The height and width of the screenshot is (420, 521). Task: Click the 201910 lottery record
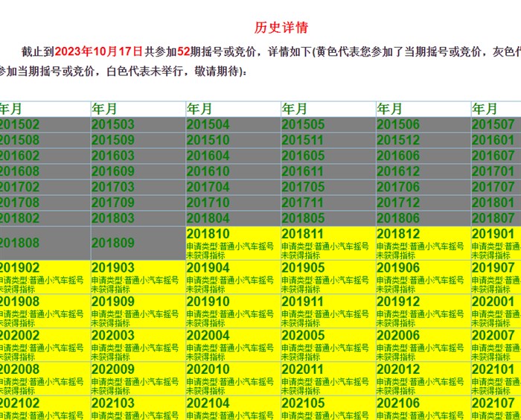pos(233,311)
